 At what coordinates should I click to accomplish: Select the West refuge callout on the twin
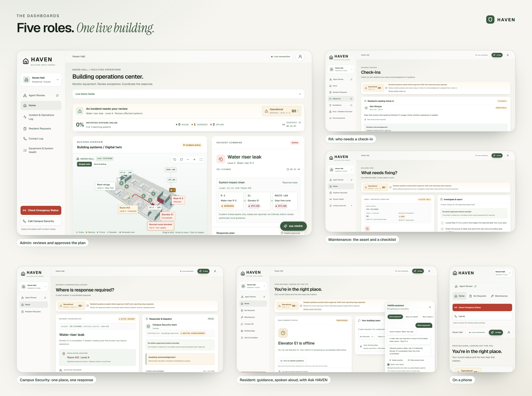[x=105, y=186]
